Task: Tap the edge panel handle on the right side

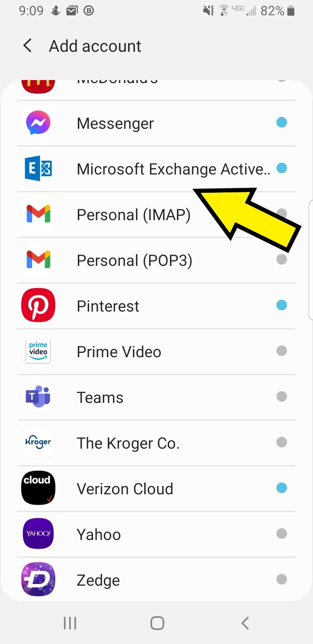Action: [x=310, y=260]
